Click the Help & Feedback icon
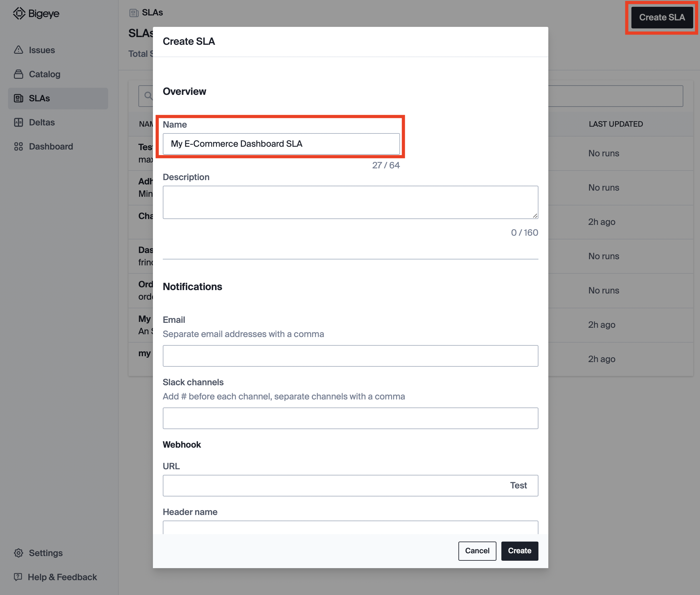This screenshot has width=700, height=595. (18, 577)
